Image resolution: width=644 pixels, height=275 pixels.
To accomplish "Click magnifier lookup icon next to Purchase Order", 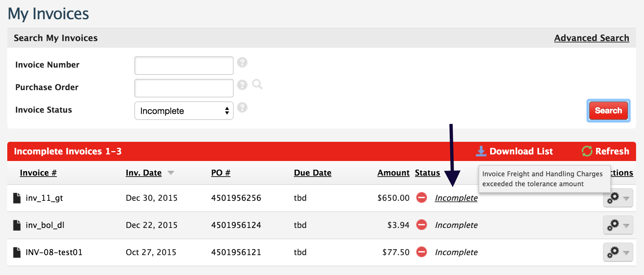I will [x=257, y=84].
